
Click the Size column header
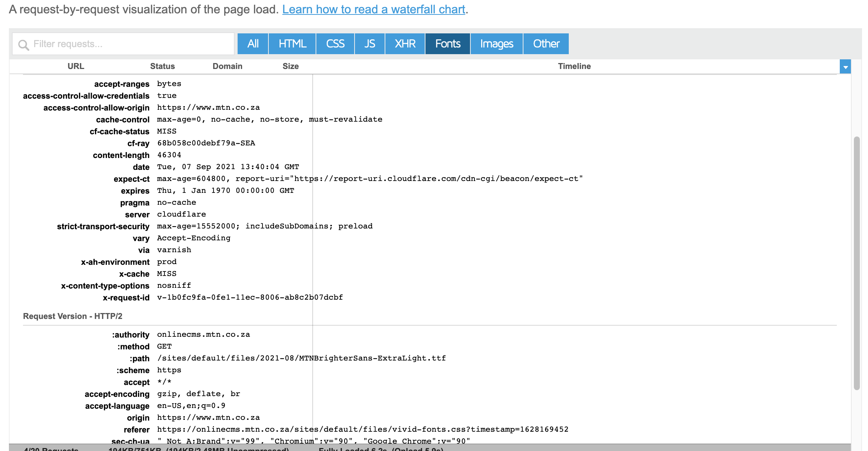point(290,66)
